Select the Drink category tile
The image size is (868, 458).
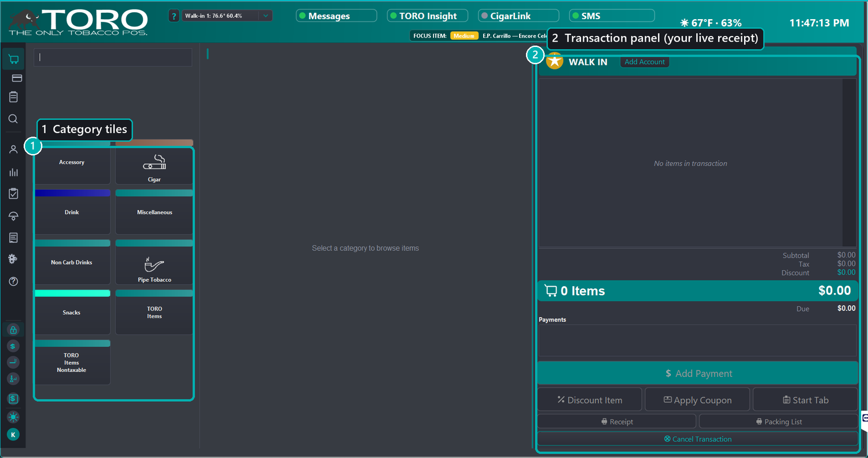(72, 212)
